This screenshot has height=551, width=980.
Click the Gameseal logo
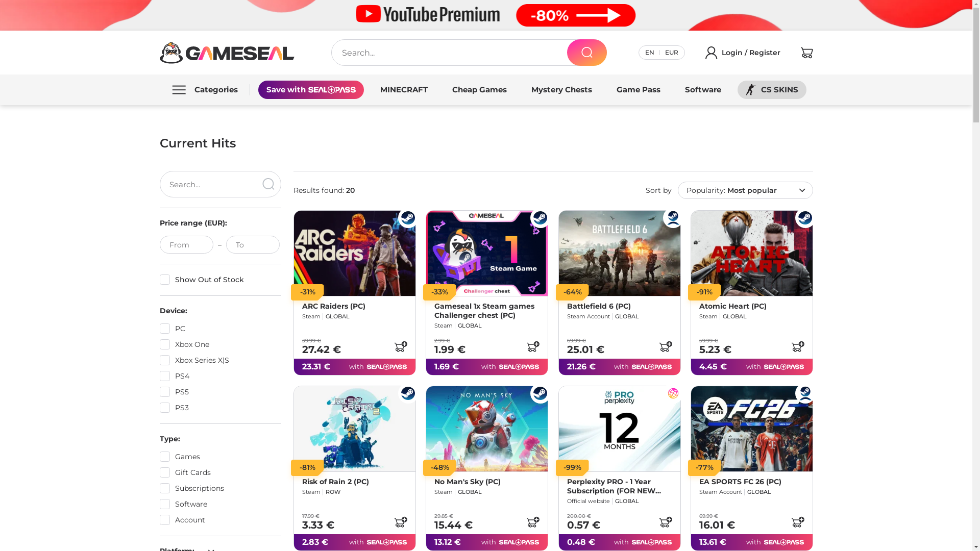pos(227,53)
